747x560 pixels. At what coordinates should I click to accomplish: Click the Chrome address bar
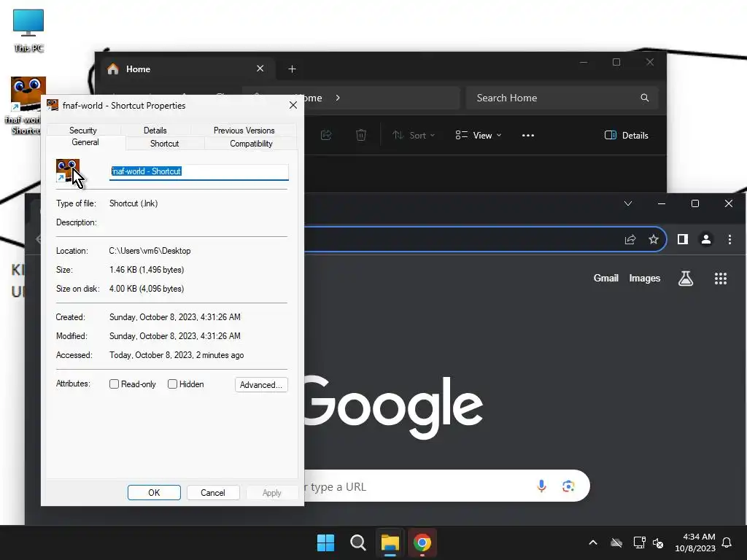click(x=484, y=239)
